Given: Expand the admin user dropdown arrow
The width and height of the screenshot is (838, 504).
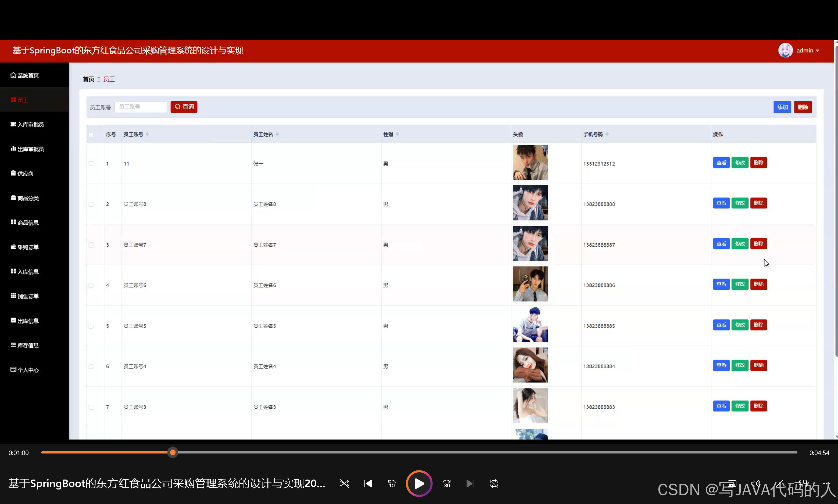Looking at the screenshot, I should coord(818,51).
